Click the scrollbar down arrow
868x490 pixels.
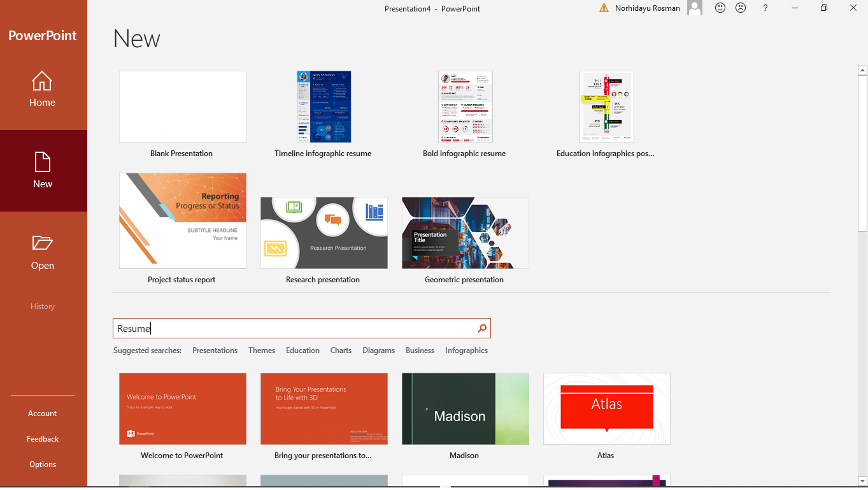862,480
